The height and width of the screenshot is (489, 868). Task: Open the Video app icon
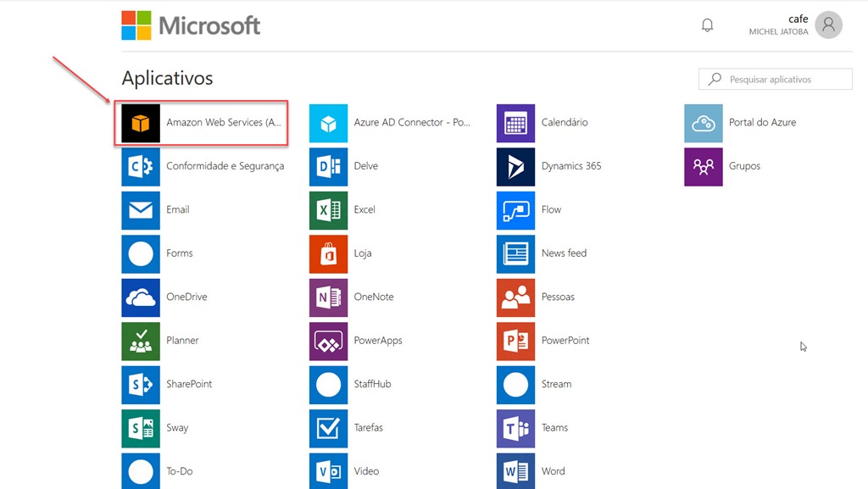[x=328, y=471]
